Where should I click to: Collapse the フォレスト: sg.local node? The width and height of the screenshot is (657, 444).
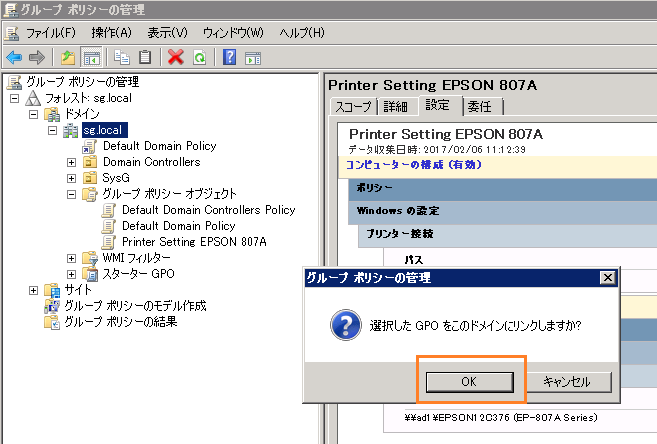pos(15,98)
